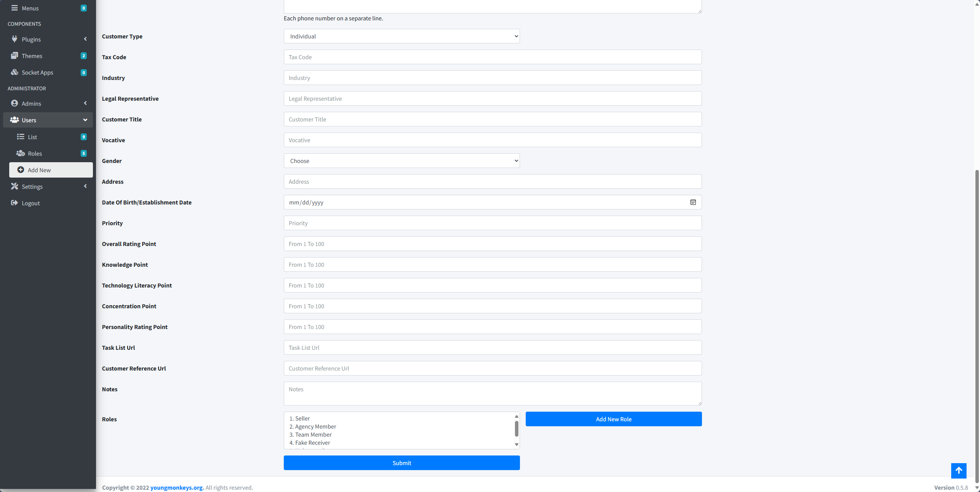Open the youngmonkeys.org footer link

(177, 487)
